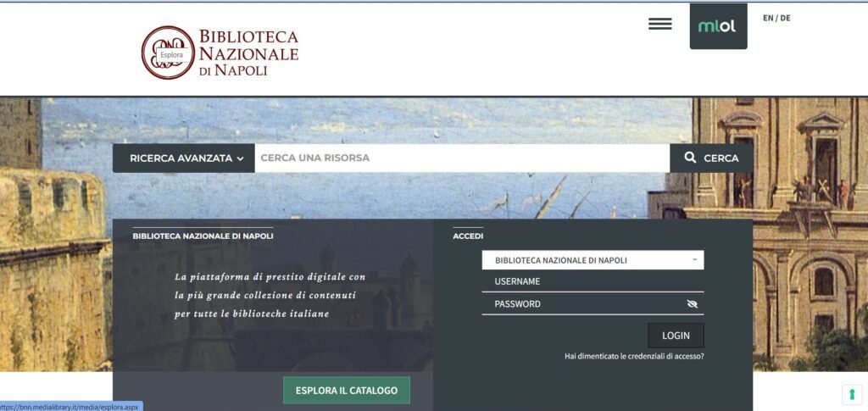Click the green MLOL logo badge
The width and height of the screenshot is (868, 411).
tap(718, 26)
